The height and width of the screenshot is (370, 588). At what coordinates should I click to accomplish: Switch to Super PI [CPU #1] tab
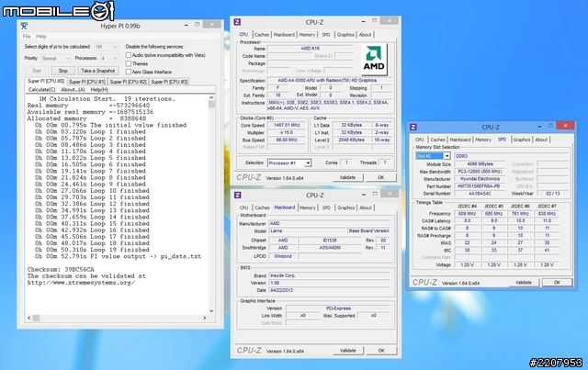(x=87, y=82)
